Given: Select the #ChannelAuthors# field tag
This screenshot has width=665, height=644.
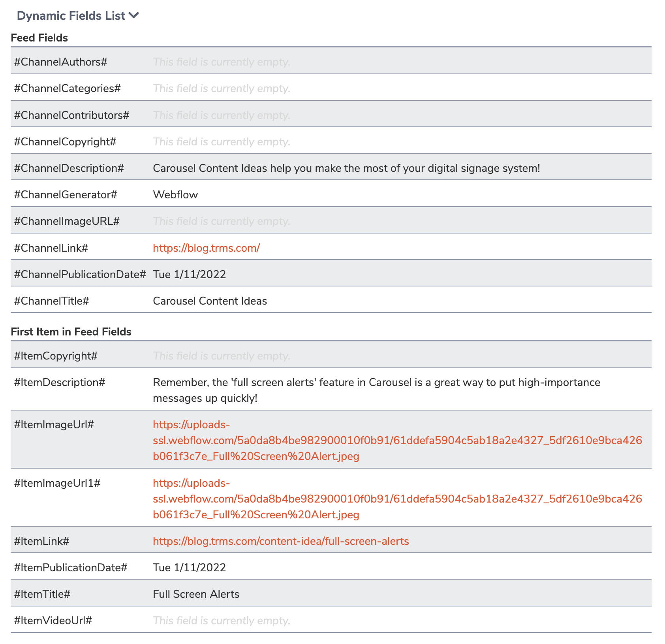Looking at the screenshot, I should [x=60, y=62].
